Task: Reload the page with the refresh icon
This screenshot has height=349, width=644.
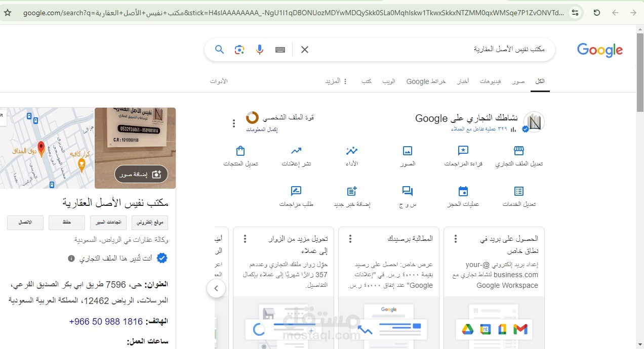Action: (597, 13)
